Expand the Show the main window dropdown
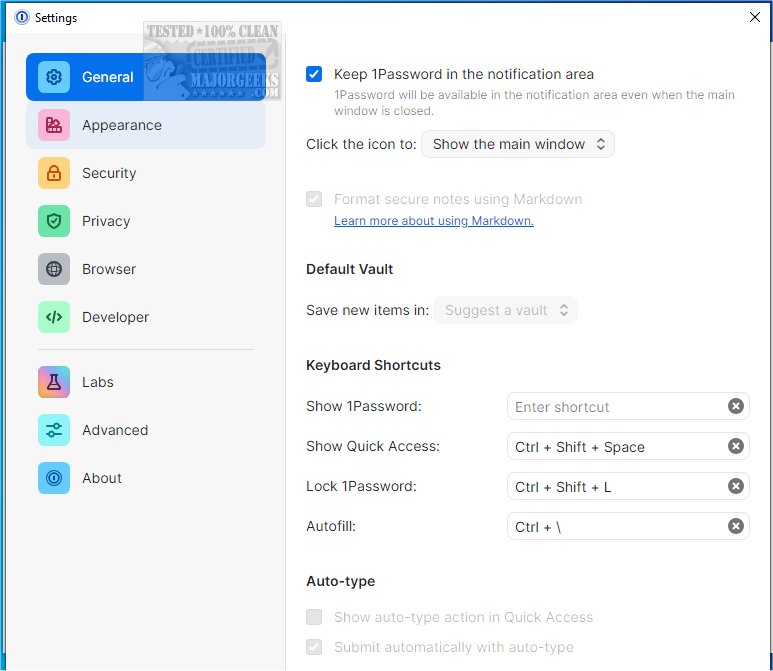 [x=517, y=144]
